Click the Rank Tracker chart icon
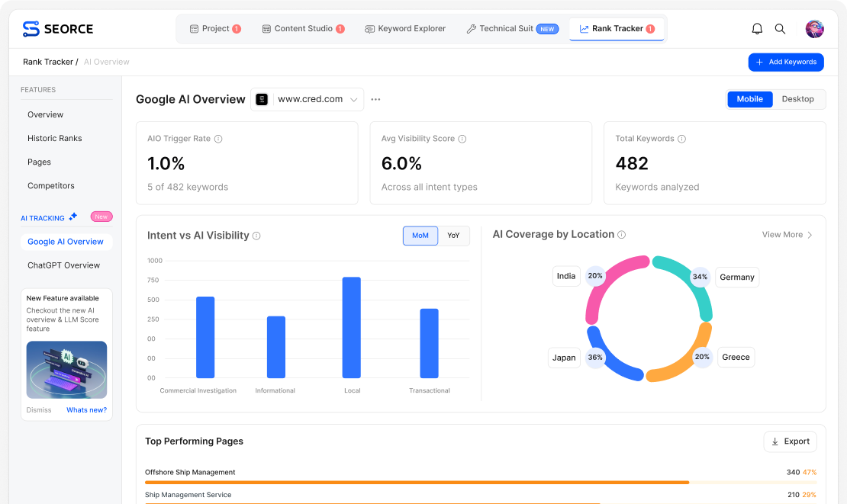847x504 pixels. (585, 28)
